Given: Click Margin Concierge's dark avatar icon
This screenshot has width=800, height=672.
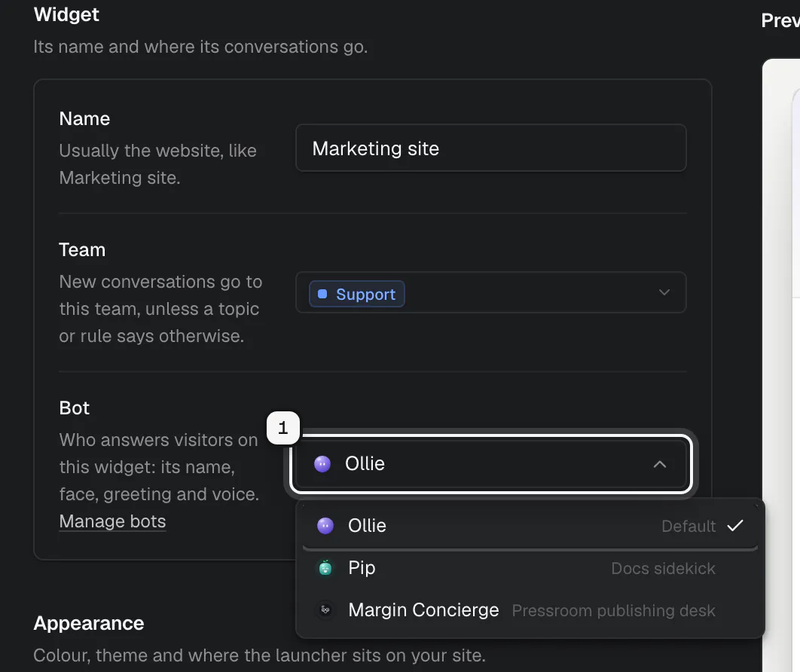Looking at the screenshot, I should coord(325,609).
